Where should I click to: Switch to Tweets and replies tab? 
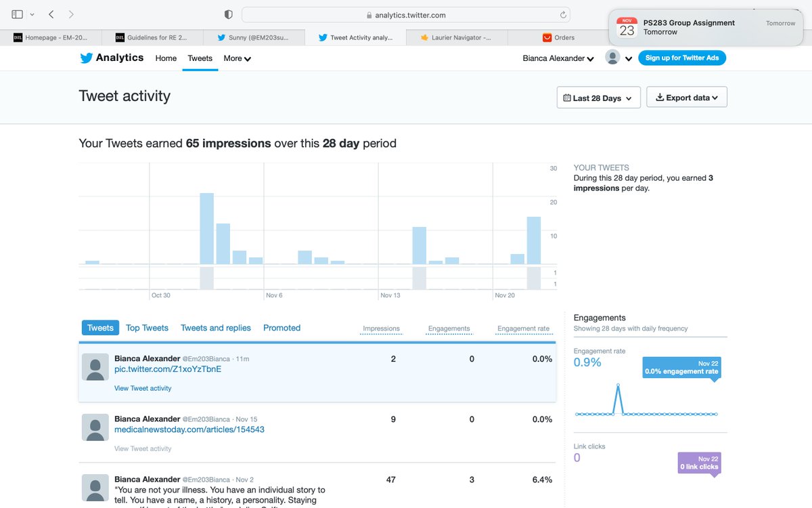(216, 328)
